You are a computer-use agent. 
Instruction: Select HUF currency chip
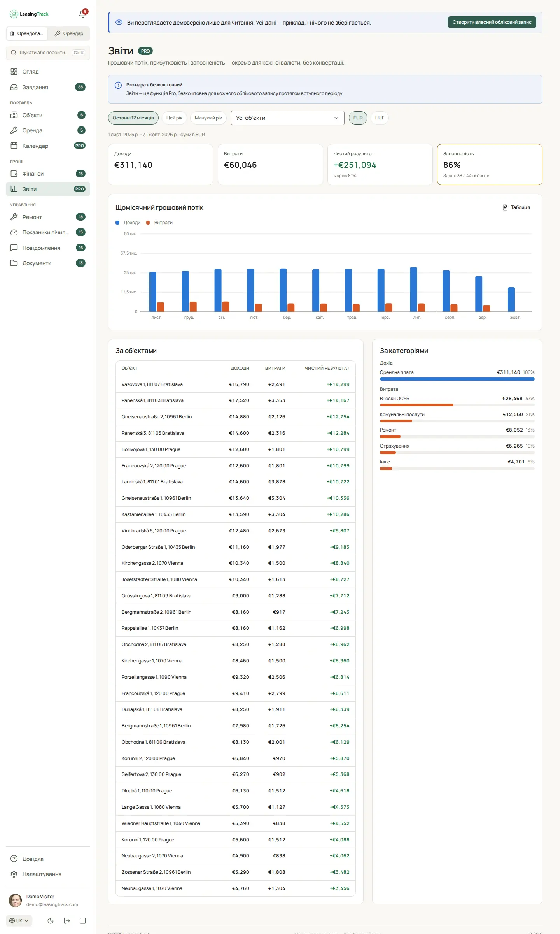[380, 118]
